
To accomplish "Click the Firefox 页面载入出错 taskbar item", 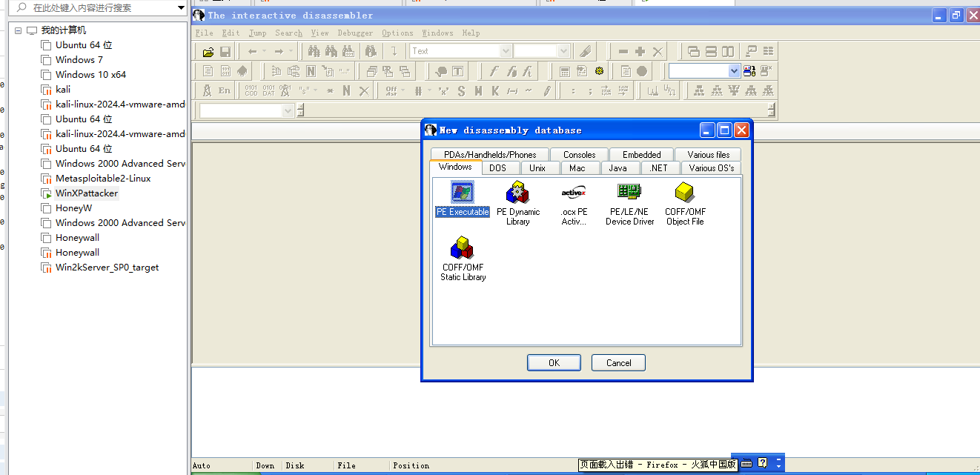I will pos(658,465).
